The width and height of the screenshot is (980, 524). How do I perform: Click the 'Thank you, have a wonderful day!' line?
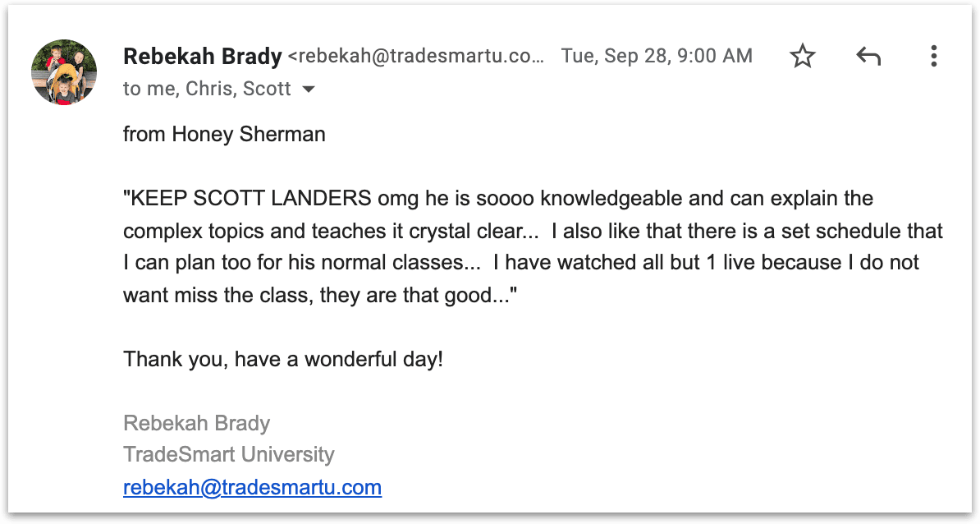coord(283,359)
